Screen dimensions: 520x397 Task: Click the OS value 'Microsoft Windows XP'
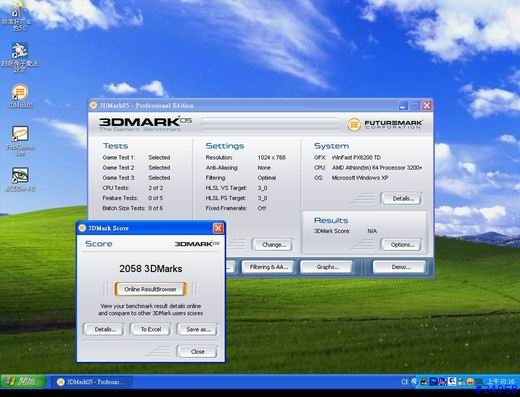coord(360,178)
